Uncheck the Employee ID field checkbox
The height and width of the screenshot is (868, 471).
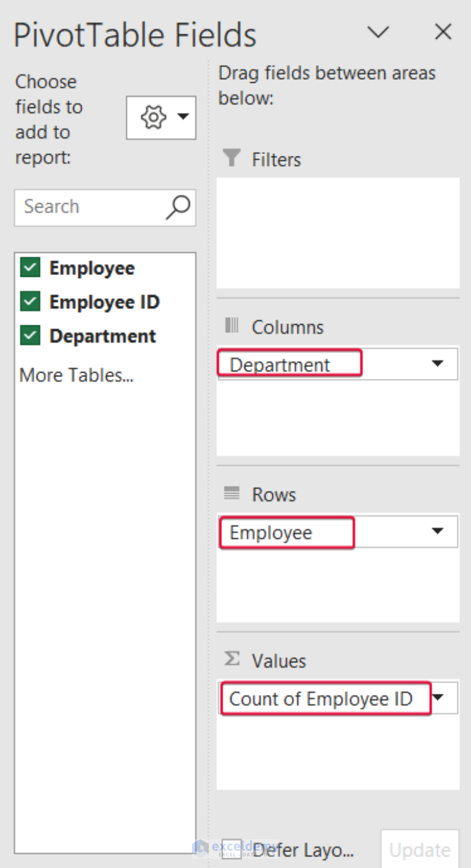point(30,301)
